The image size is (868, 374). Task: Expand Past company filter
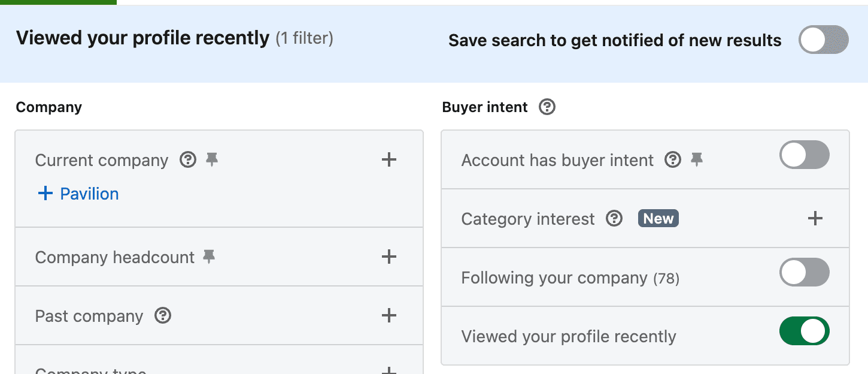point(389,316)
